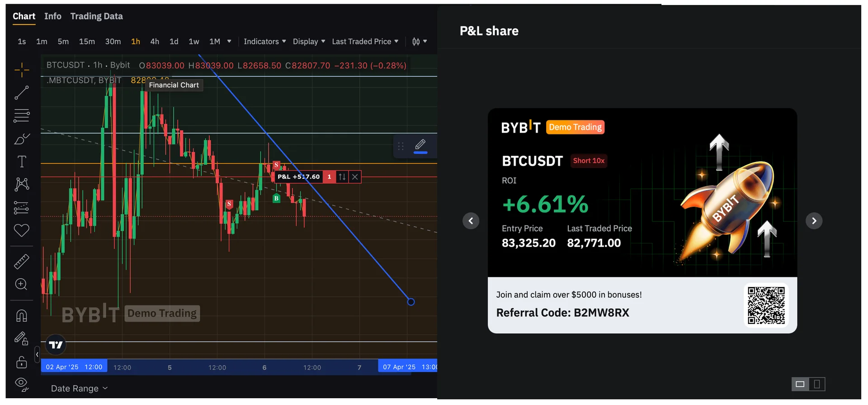The image size is (868, 405).
Task: Click the TradingView logo badge
Action: coord(56,345)
